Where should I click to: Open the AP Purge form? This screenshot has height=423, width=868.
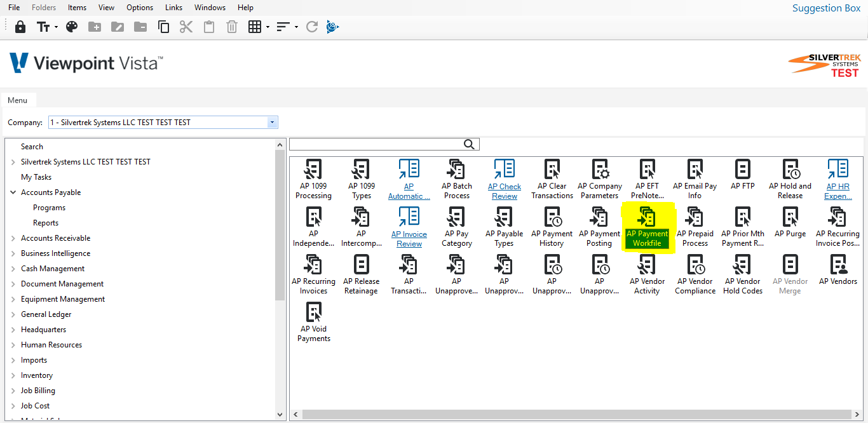click(x=790, y=223)
